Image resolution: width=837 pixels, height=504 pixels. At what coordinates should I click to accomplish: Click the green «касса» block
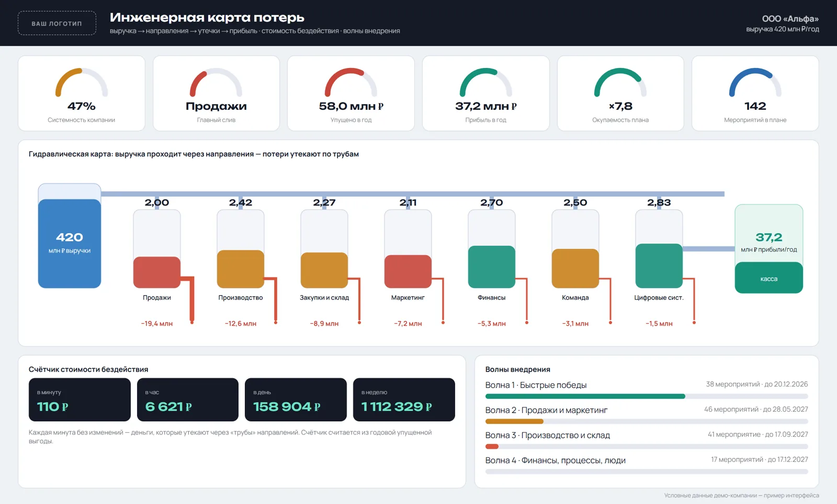point(769,278)
